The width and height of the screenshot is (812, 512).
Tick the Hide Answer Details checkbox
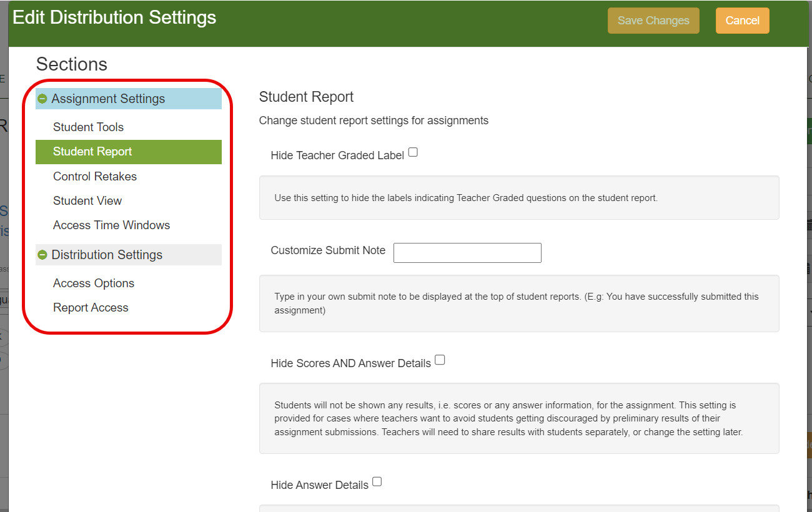377,482
